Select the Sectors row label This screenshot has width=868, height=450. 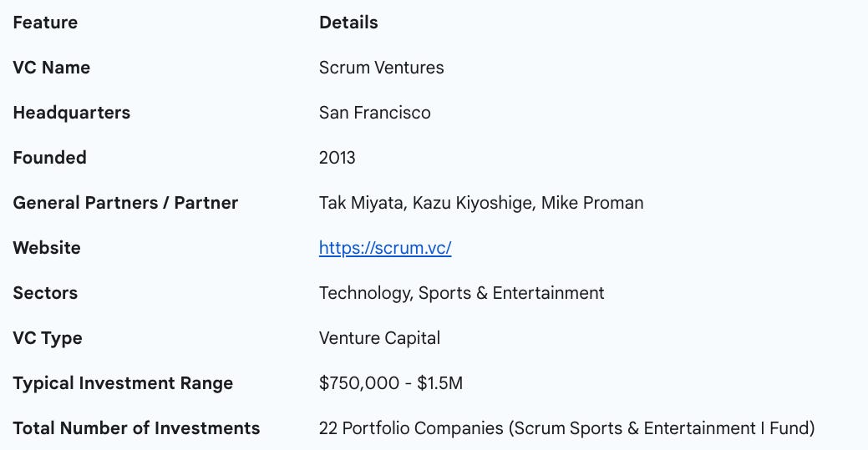tap(45, 293)
